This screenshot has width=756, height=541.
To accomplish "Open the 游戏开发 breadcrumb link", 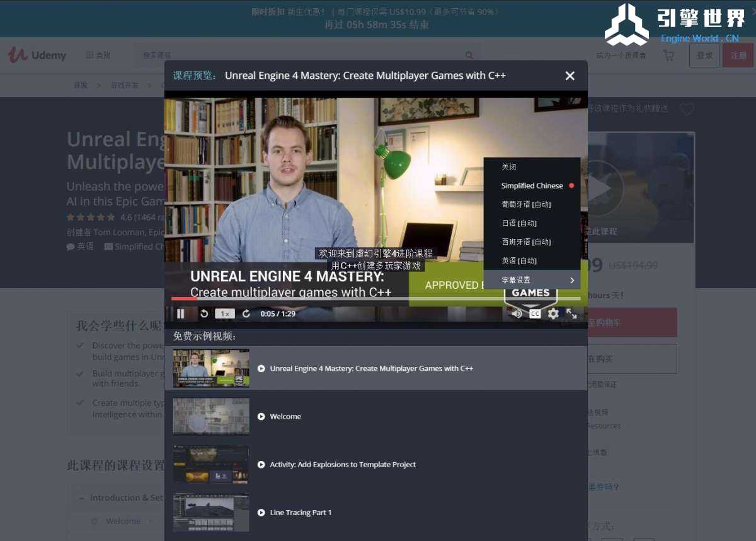I will (x=125, y=85).
